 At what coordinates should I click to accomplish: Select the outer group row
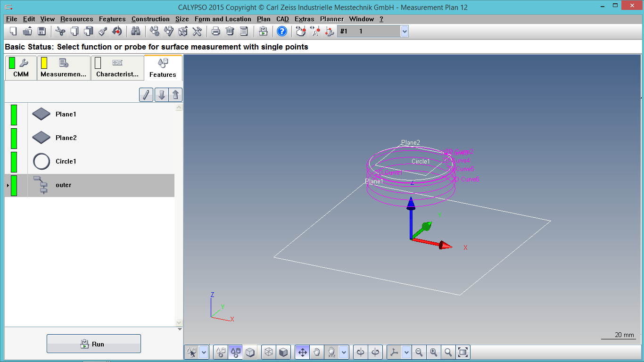[90, 185]
